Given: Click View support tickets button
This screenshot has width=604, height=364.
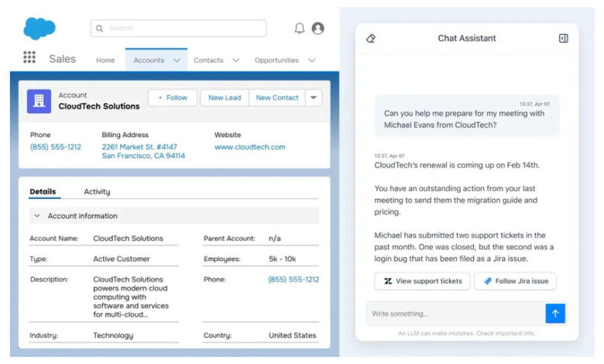Looking at the screenshot, I should pos(422,281).
